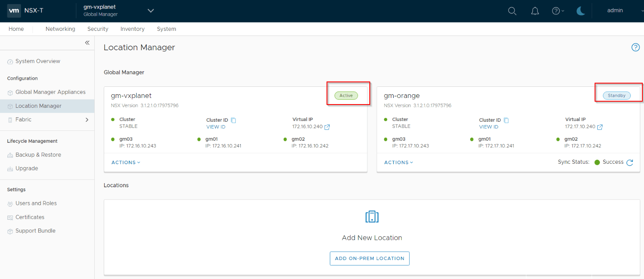
Task: Collapse the sidebar with double chevron
Action: click(x=87, y=43)
